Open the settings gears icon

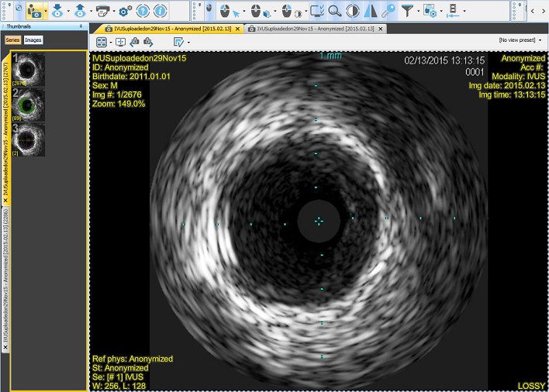[x=124, y=11]
